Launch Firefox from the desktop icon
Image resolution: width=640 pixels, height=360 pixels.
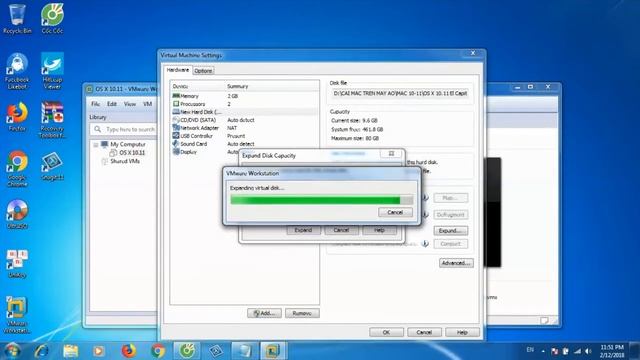(x=17, y=117)
